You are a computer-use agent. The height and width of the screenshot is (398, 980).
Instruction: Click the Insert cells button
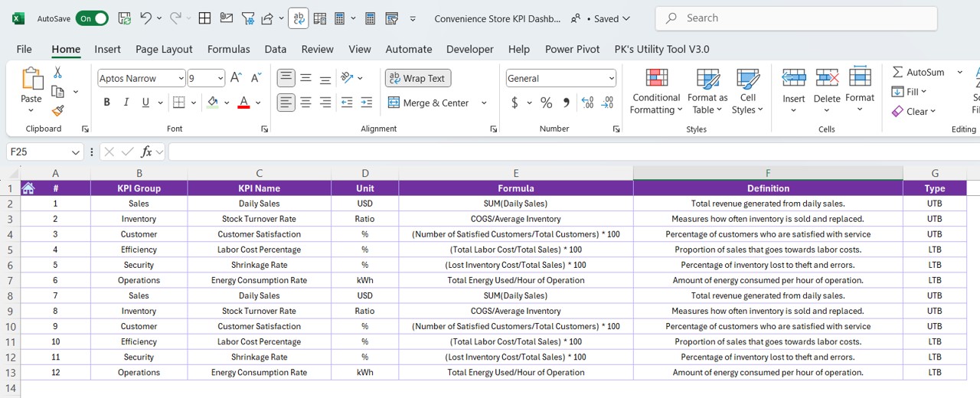(794, 90)
